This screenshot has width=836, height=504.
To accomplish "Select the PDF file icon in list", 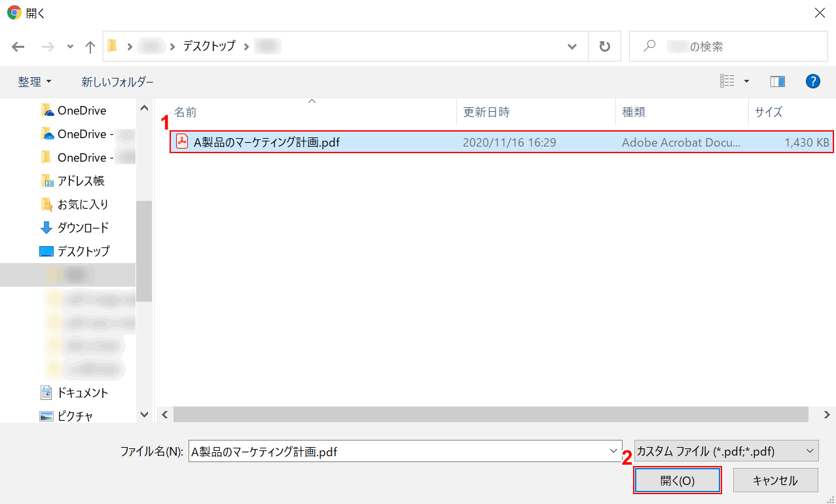I will click(182, 142).
